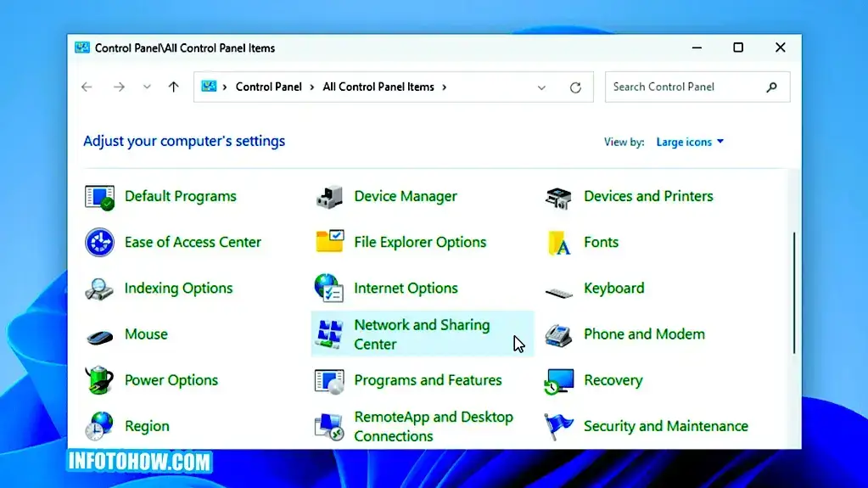Click the Phone and Modem text
The image size is (868, 488).
tap(644, 334)
